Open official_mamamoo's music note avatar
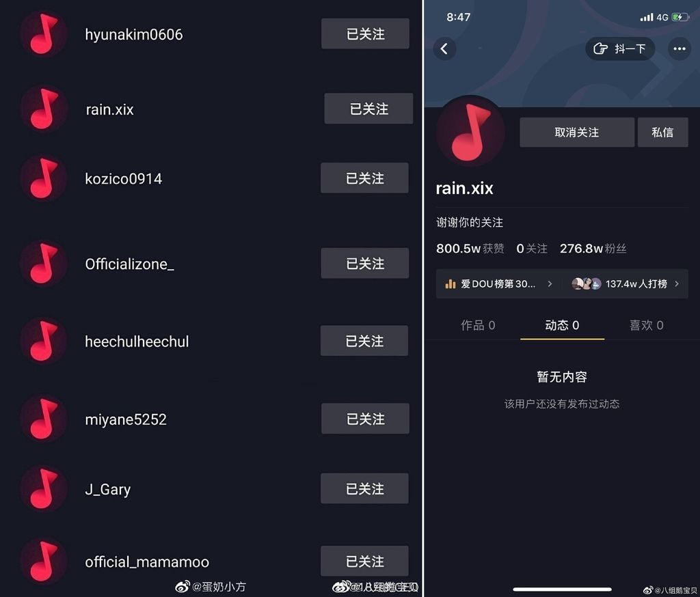The image size is (700, 597). point(43,561)
